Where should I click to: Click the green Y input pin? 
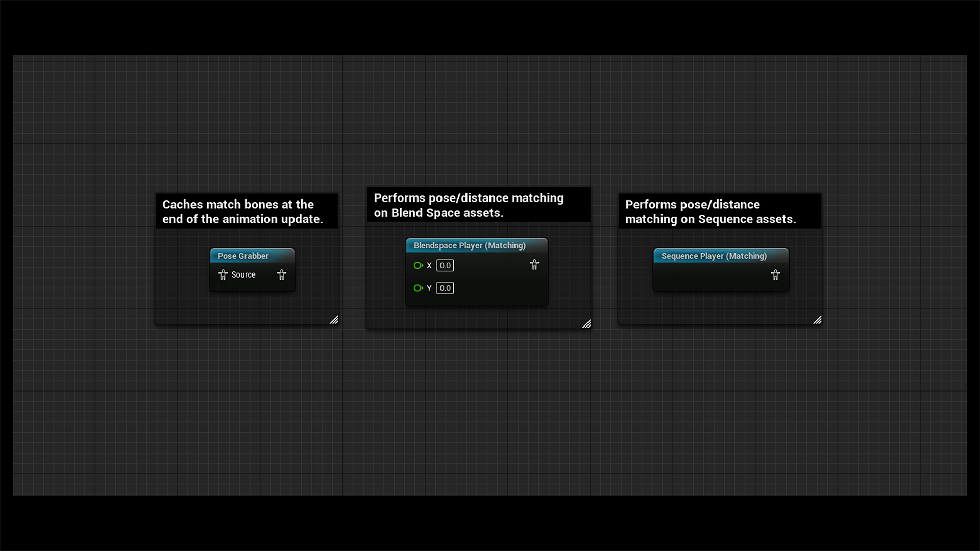tap(418, 288)
